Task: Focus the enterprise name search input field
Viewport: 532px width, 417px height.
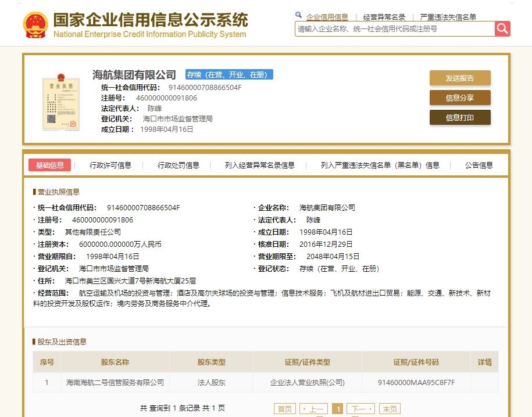Action: pos(395,29)
